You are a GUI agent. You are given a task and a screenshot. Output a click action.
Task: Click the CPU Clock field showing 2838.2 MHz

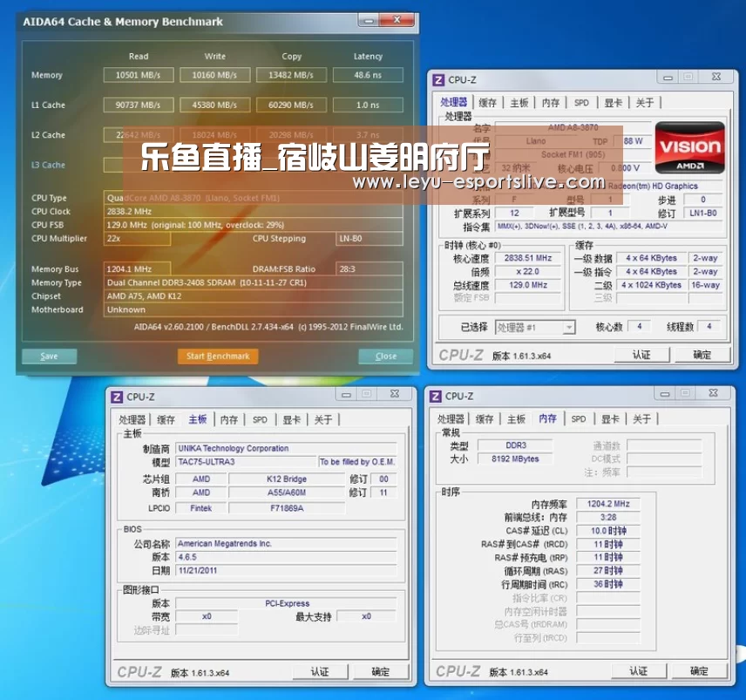(253, 211)
